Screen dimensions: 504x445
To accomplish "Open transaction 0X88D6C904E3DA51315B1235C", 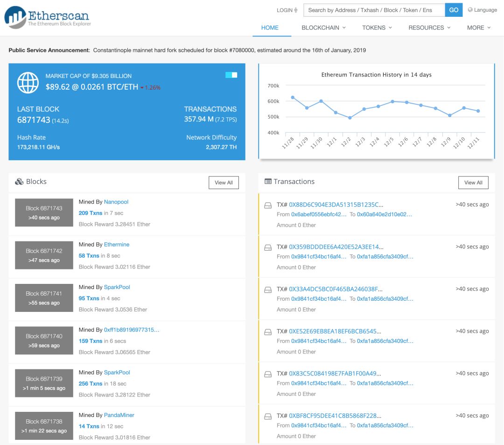I will (x=336, y=205).
